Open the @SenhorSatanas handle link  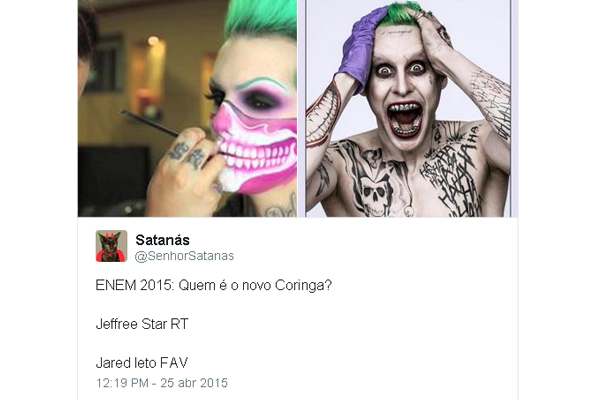(x=184, y=256)
